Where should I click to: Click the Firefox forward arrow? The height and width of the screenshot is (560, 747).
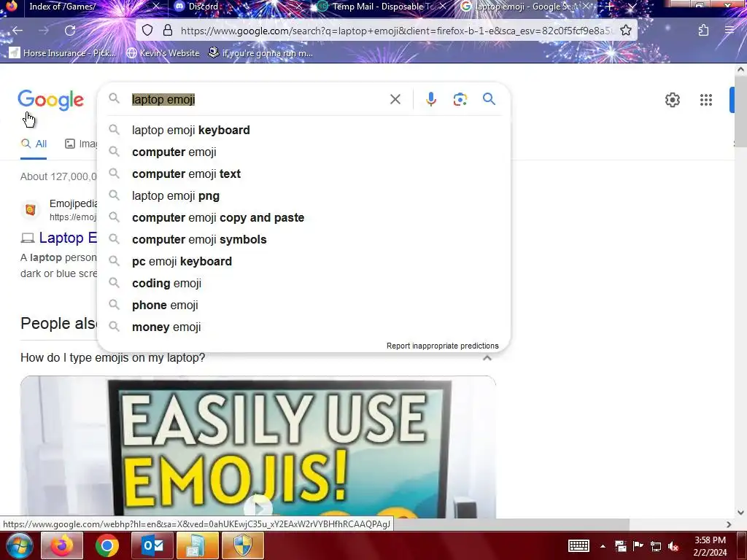(x=43, y=31)
